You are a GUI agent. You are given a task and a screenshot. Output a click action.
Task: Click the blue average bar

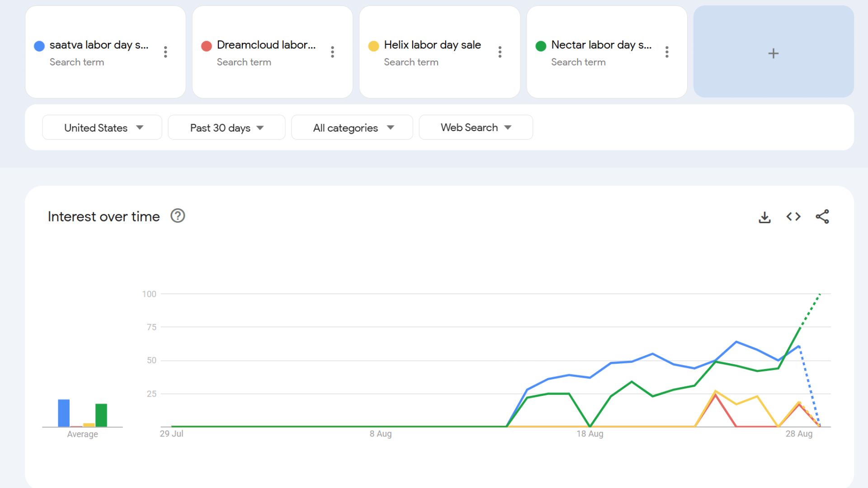64,413
